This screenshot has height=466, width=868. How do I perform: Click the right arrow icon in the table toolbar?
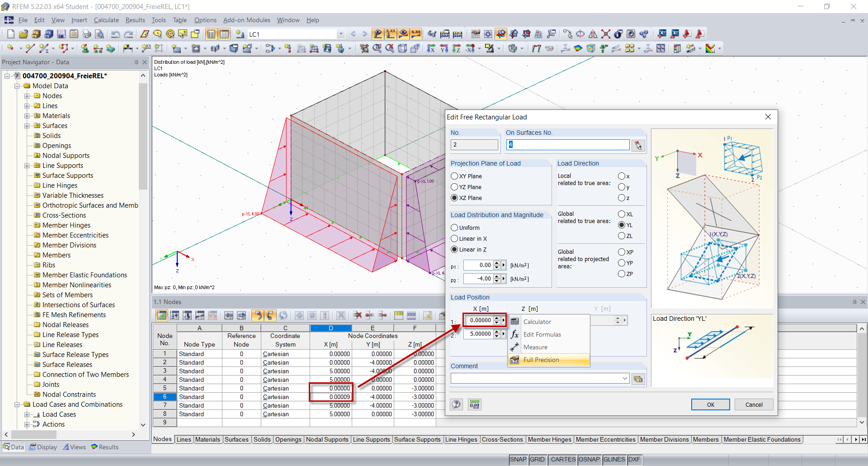tap(241, 315)
